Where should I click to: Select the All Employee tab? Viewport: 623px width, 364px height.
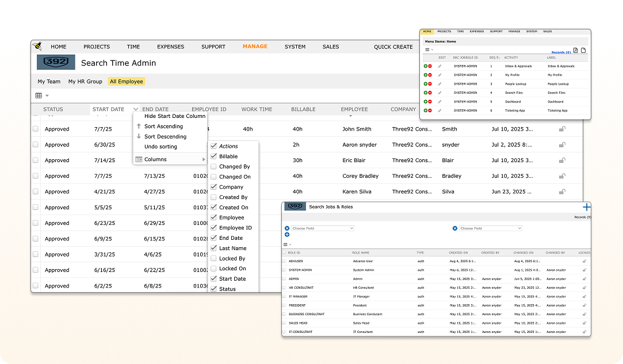pyautogui.click(x=127, y=82)
